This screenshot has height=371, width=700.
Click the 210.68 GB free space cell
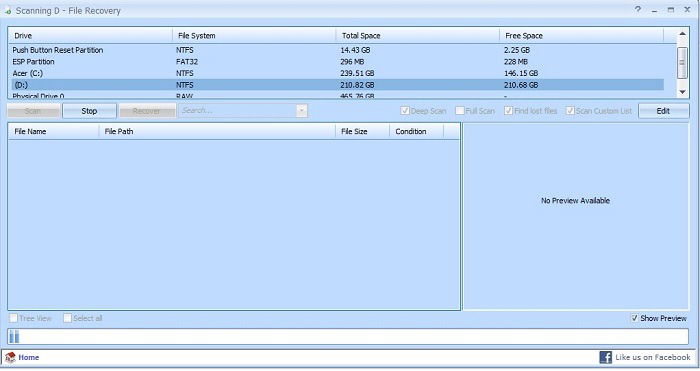pyautogui.click(x=521, y=85)
